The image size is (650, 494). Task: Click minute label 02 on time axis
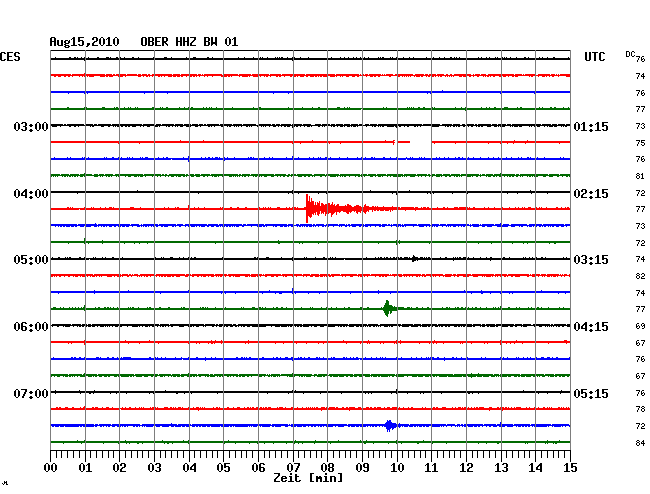[119, 467]
